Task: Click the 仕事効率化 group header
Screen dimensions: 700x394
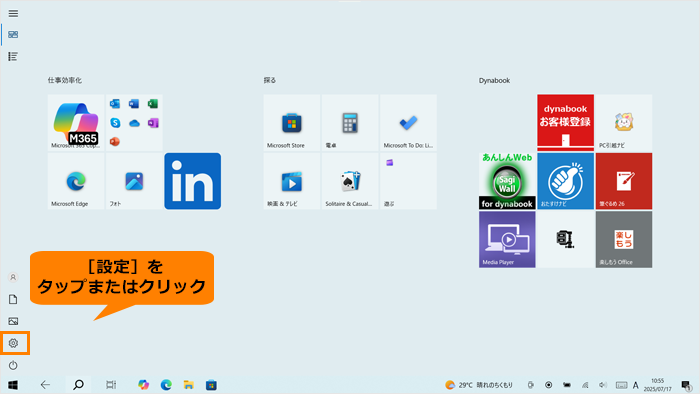Action: point(65,80)
